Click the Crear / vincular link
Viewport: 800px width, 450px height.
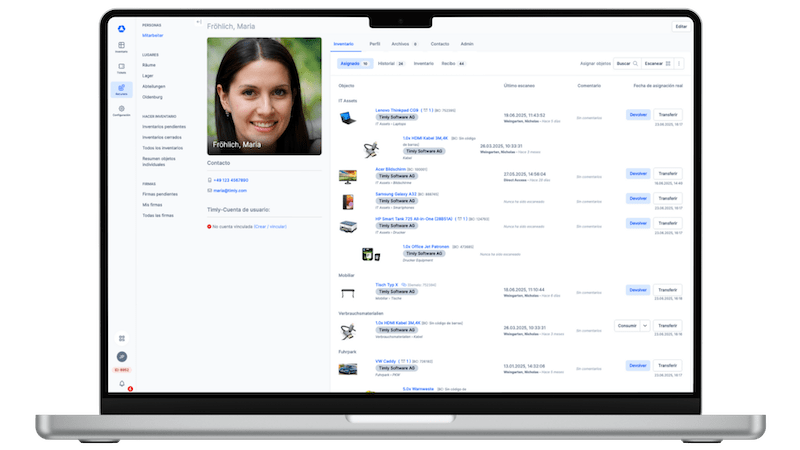(270, 227)
